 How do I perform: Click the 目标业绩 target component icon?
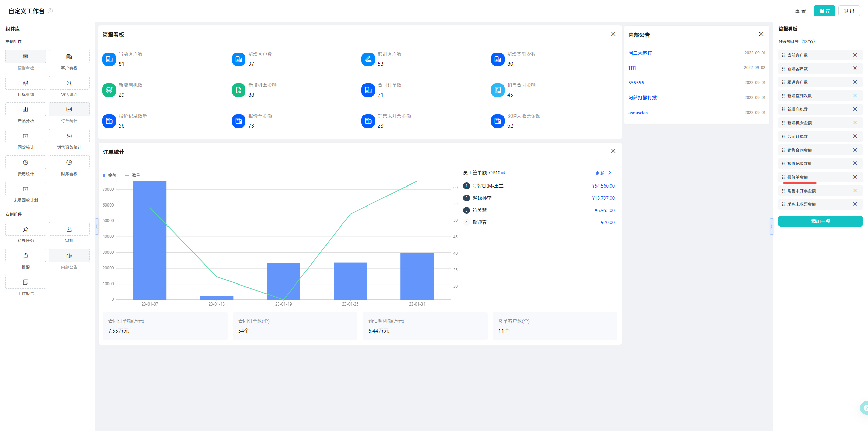[x=26, y=83]
